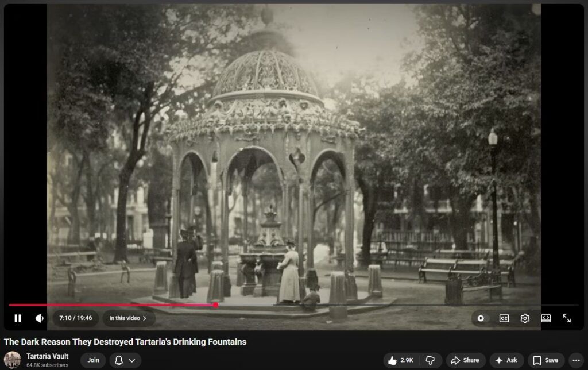The height and width of the screenshot is (370, 588).
Task: Open the video settings gear
Action: point(525,318)
